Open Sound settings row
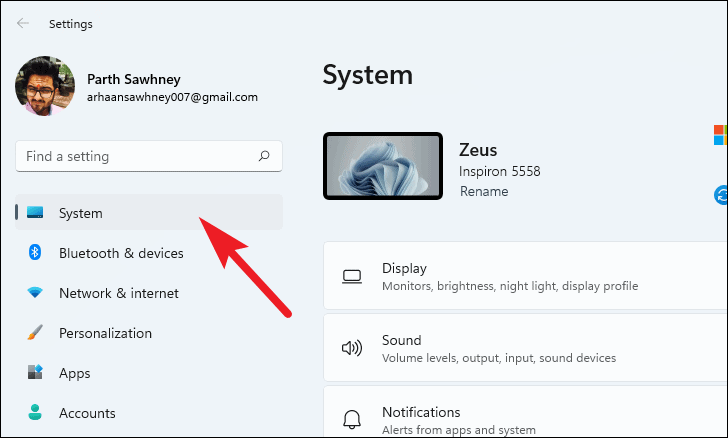728x438 pixels. (526, 347)
